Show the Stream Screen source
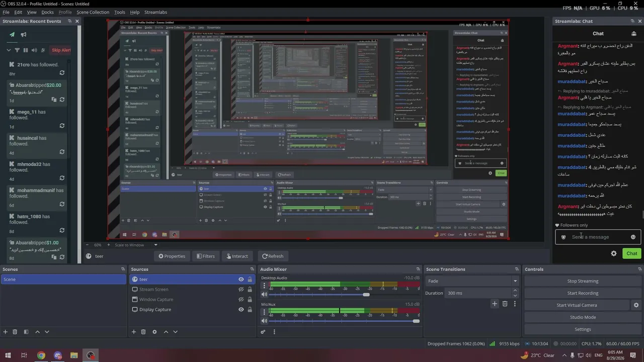Viewport: 644px width, 362px height. (x=241, y=290)
